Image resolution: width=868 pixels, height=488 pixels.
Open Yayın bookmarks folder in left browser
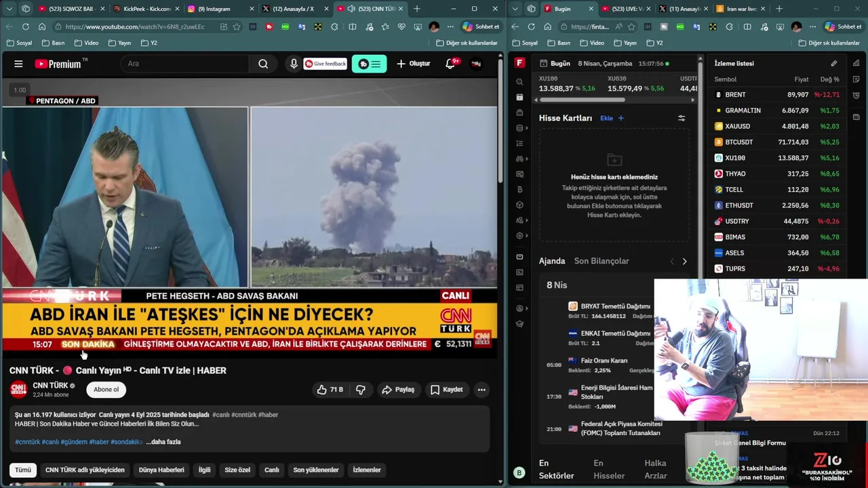[119, 43]
